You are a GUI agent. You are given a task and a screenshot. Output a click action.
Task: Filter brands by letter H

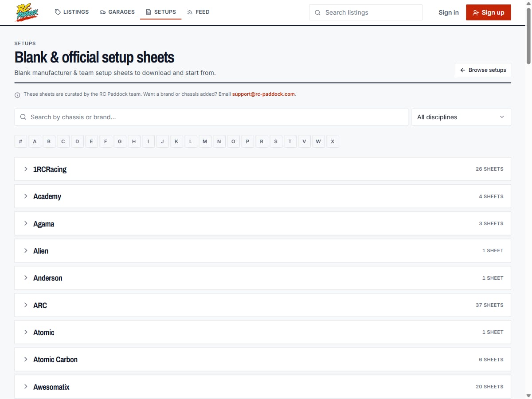coord(134,141)
